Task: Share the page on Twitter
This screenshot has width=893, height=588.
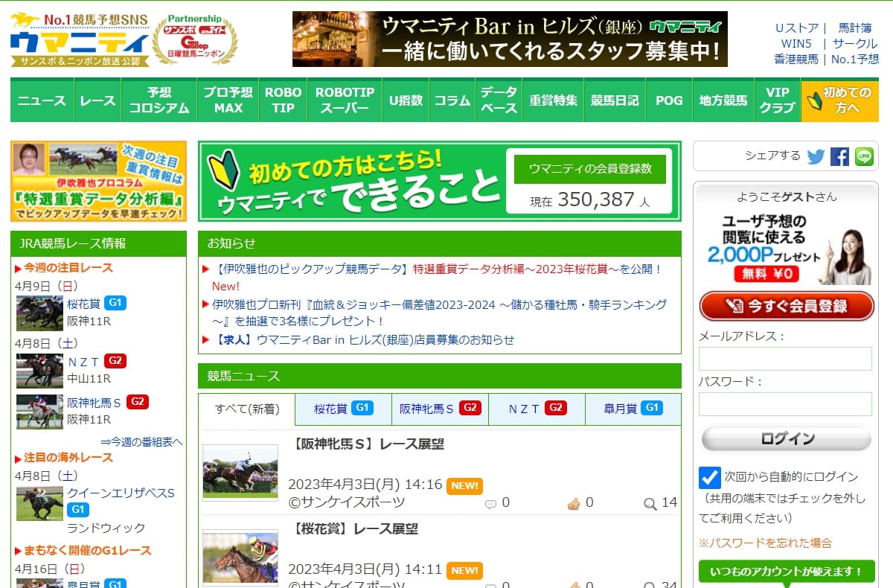Action: [816, 156]
